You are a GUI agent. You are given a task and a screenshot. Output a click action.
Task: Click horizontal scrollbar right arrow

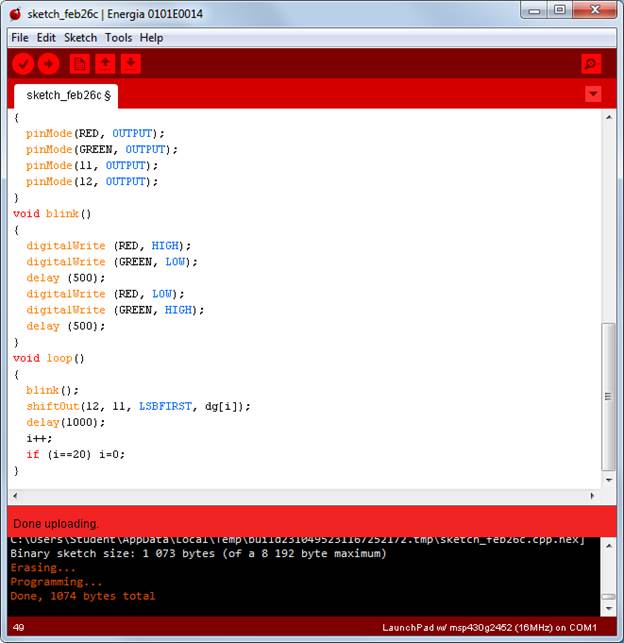(x=592, y=496)
